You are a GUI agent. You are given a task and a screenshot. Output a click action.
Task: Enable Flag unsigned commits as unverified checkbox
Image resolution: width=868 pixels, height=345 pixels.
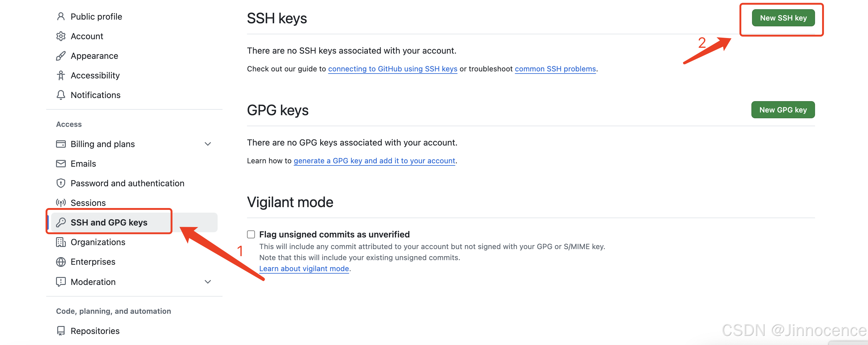[x=251, y=234]
